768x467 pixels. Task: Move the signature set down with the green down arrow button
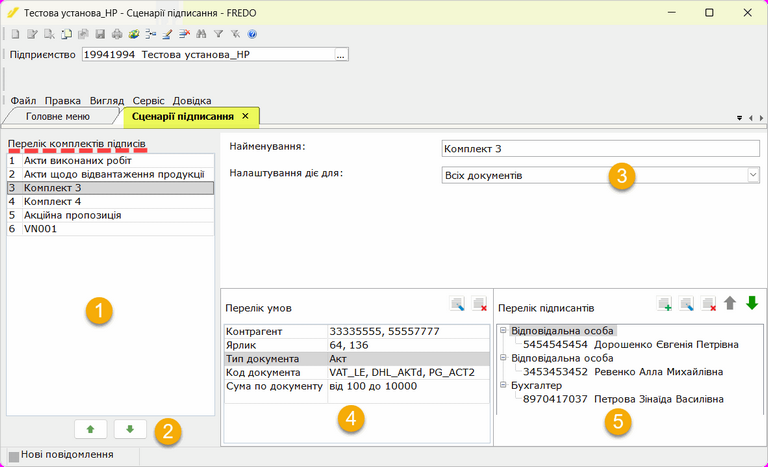(130, 429)
